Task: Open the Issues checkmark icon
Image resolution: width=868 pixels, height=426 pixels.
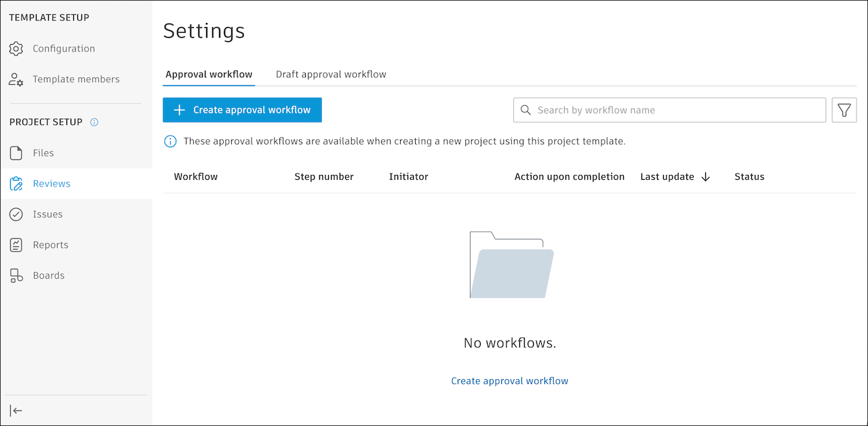Action: point(16,214)
